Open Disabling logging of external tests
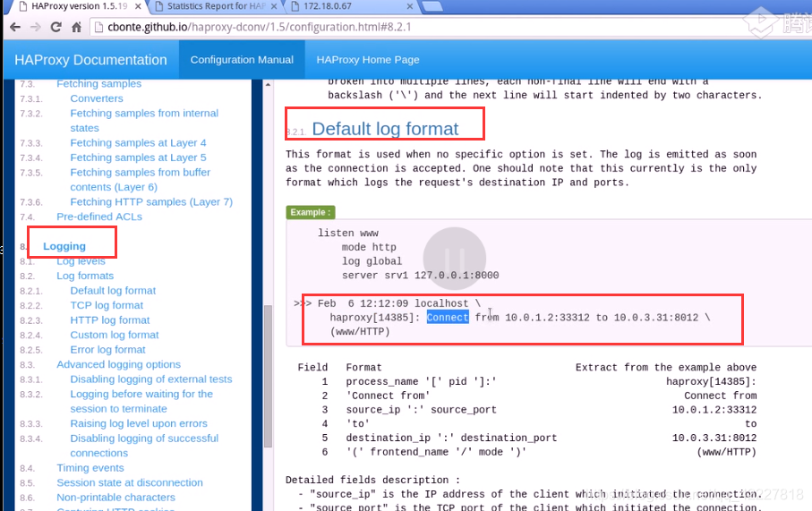This screenshot has width=812, height=511. pyautogui.click(x=151, y=379)
